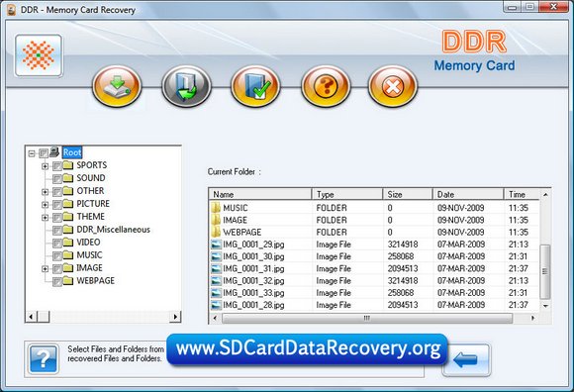
Task: Click the file list vertical scrollbar thumb
Action: tap(545, 271)
